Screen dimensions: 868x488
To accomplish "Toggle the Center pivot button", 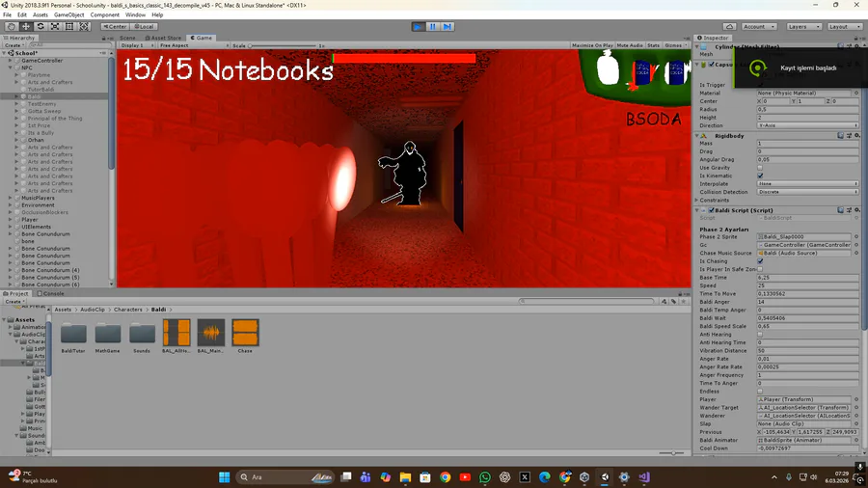I will pyautogui.click(x=115, y=27).
